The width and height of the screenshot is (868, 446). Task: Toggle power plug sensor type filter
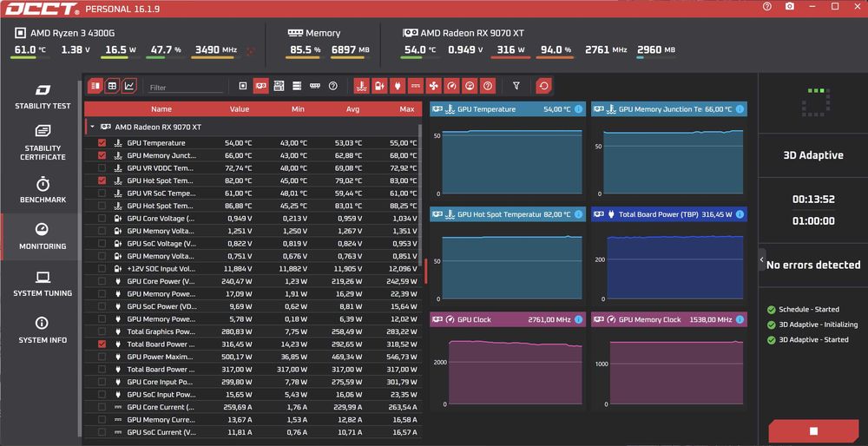click(398, 86)
